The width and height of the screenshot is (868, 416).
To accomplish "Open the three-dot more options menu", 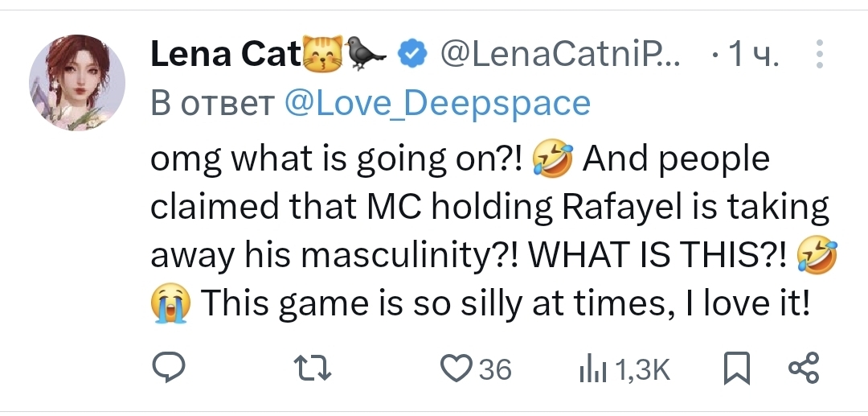I will tap(819, 55).
